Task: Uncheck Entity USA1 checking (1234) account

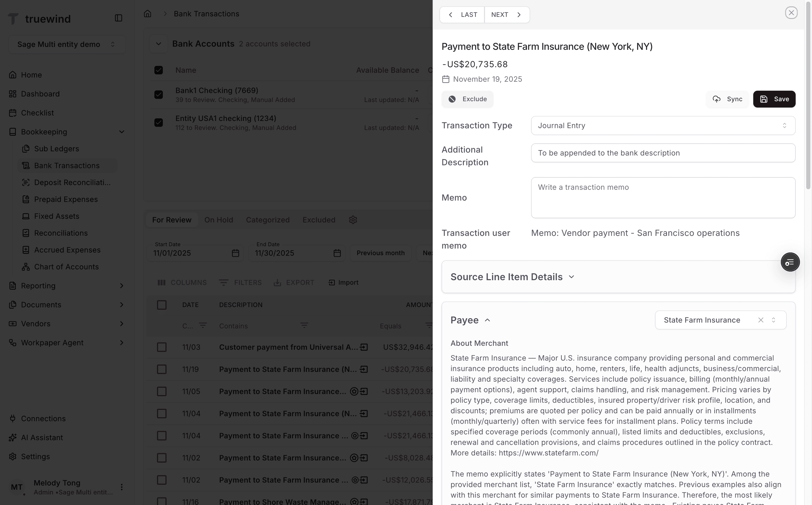Action: pos(159,123)
